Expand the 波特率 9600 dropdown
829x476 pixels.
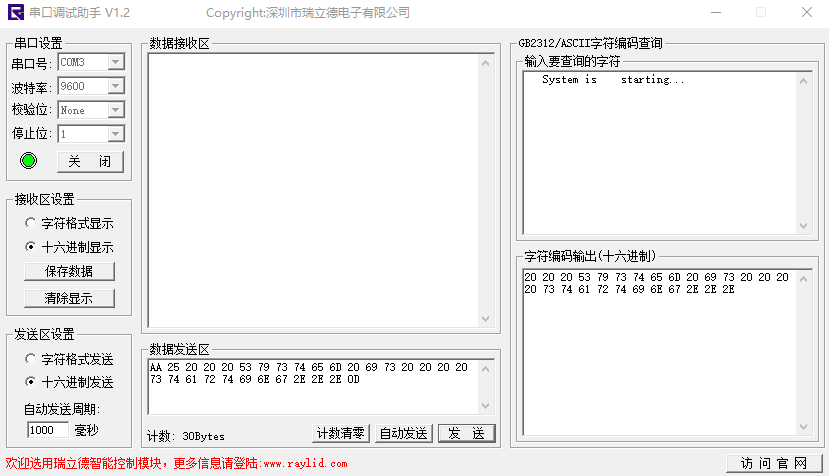[115, 87]
